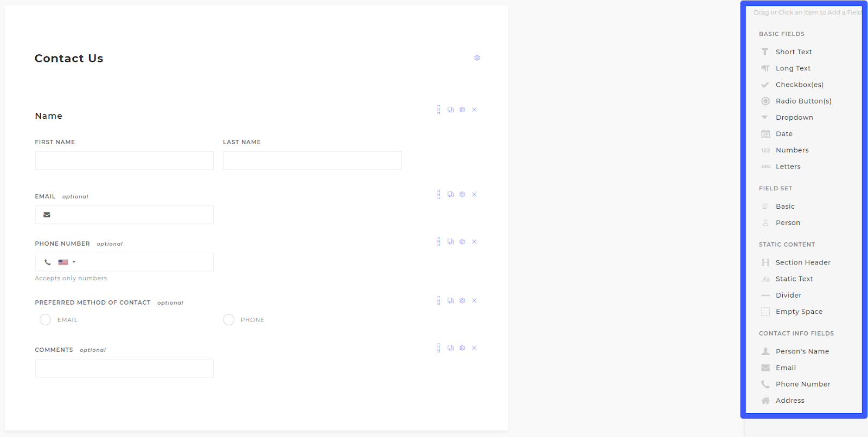Screen dimensions: 868x437
Task: Remove the Comments field
Action: click(x=474, y=348)
